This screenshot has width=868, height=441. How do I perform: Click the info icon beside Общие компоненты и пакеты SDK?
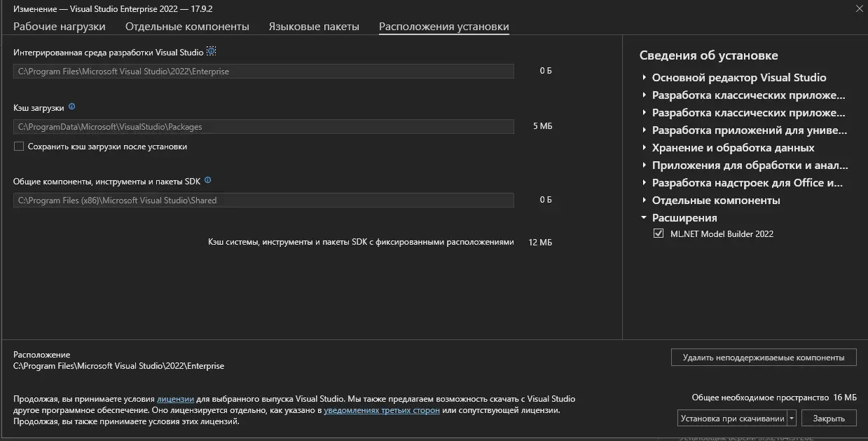[208, 180]
